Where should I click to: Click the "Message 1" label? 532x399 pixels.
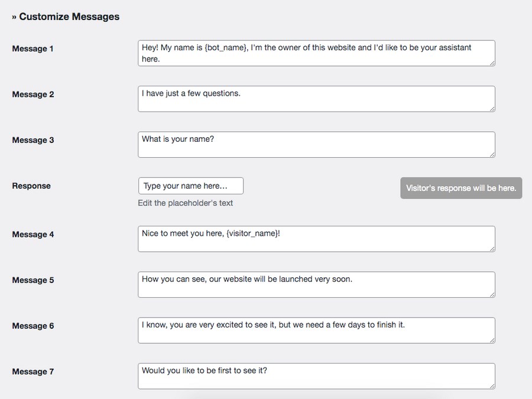coord(33,48)
